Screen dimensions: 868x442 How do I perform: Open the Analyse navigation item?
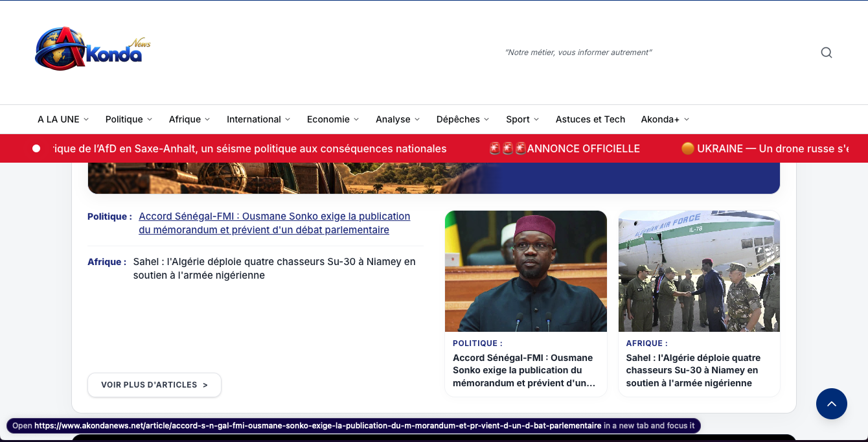click(393, 119)
